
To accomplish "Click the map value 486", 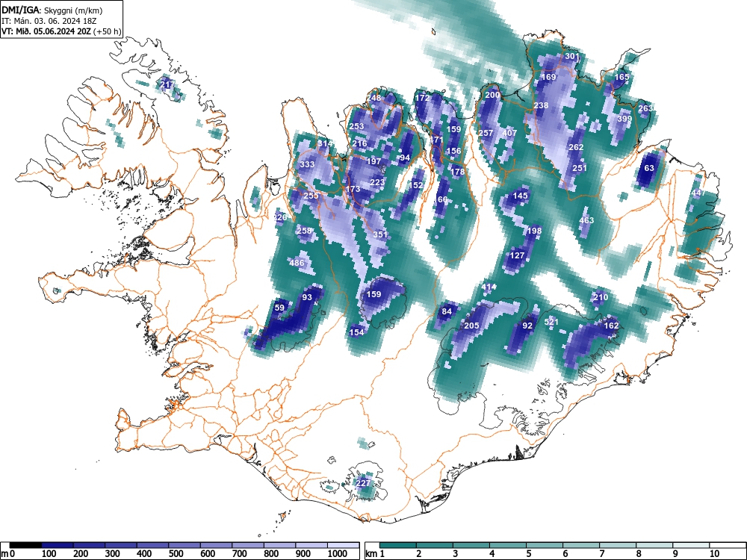I will click(297, 263).
